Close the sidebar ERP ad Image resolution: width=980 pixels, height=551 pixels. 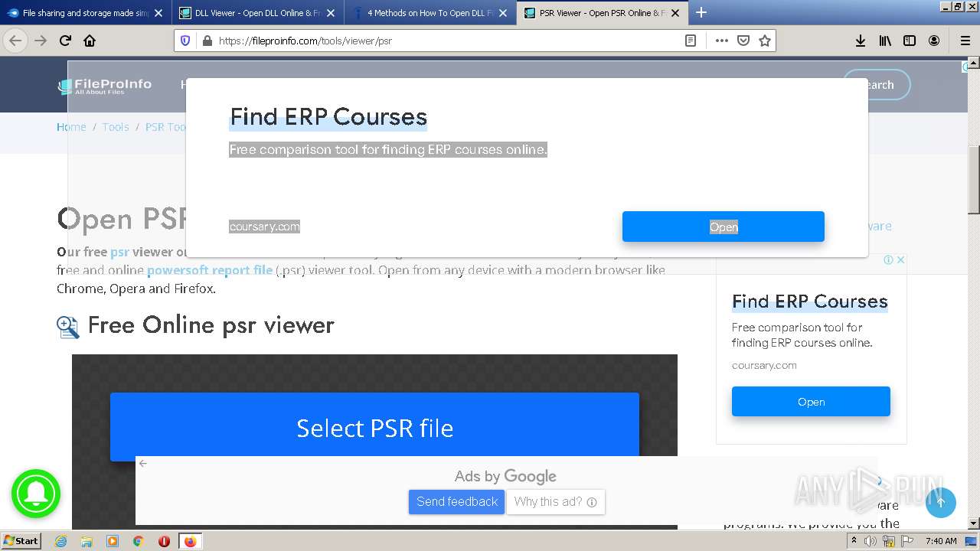(901, 260)
